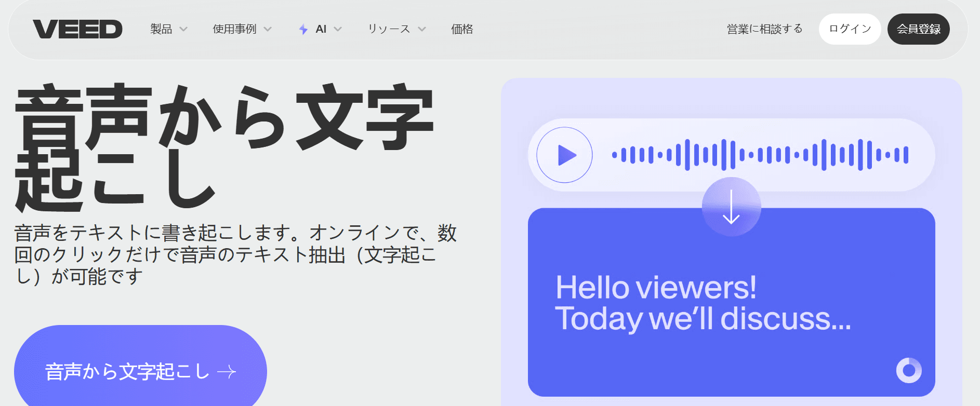The width and height of the screenshot is (980, 406).
Task: Click the lightning bolt AI icon
Action: coord(303,30)
